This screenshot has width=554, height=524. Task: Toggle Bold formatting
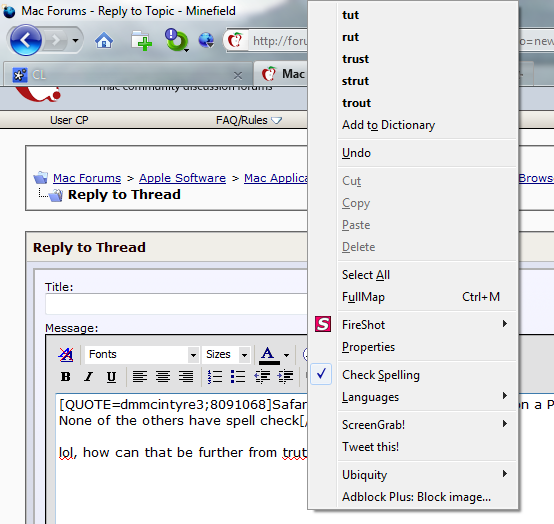point(65,377)
